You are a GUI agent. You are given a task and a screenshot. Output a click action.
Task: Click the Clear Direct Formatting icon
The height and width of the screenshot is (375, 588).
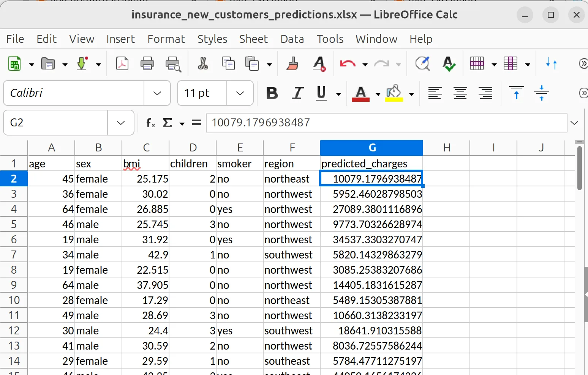(319, 64)
